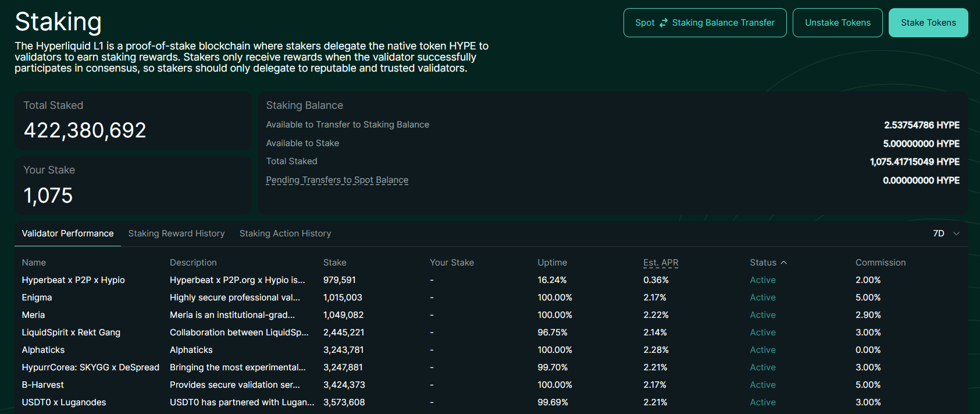Select the Alphaticks validator name

43,350
